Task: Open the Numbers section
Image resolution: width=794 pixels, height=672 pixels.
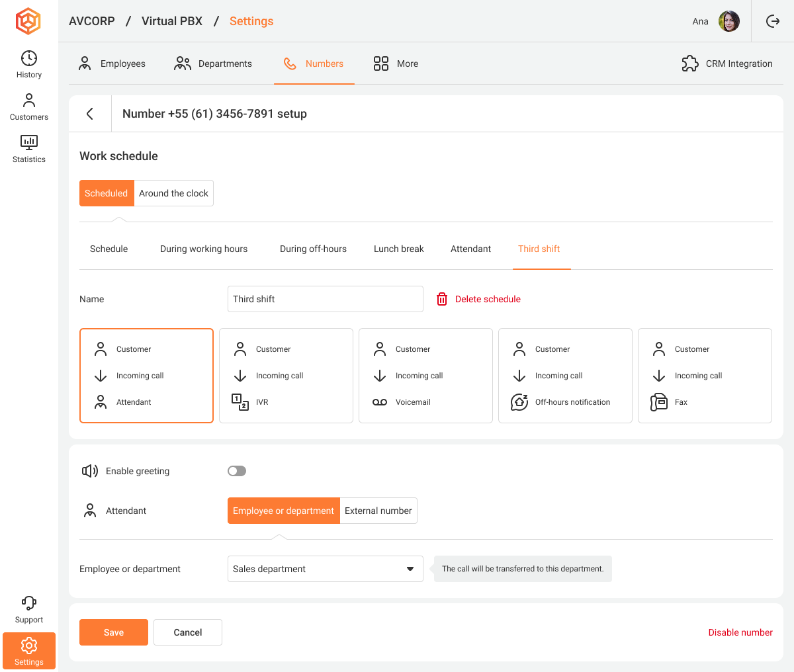Action: tap(314, 63)
